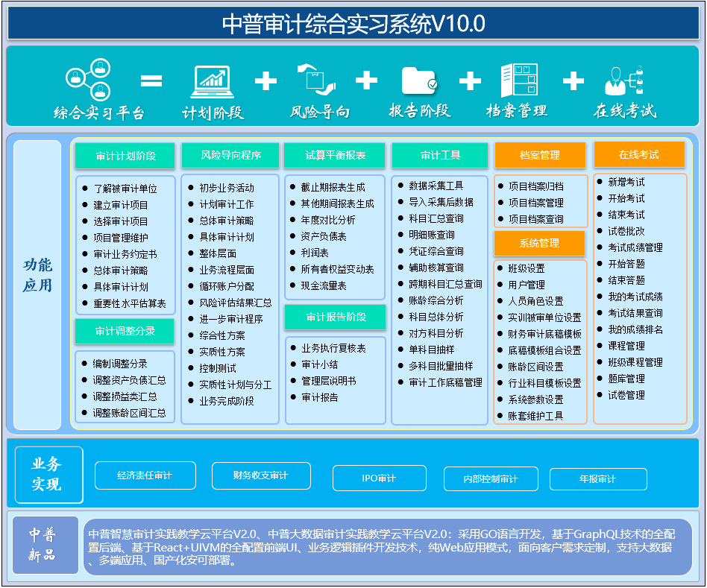Click 审计报告 list item
The width and height of the screenshot is (707, 588).
(319, 397)
